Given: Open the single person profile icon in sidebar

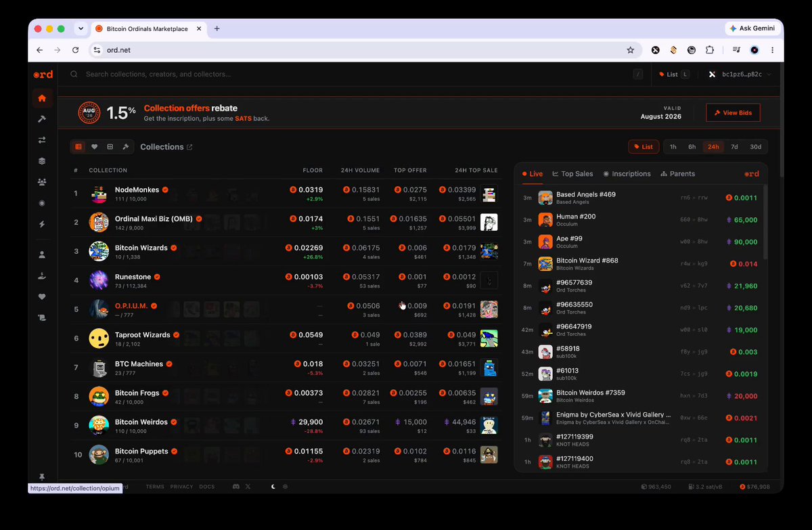Looking at the screenshot, I should (x=42, y=255).
